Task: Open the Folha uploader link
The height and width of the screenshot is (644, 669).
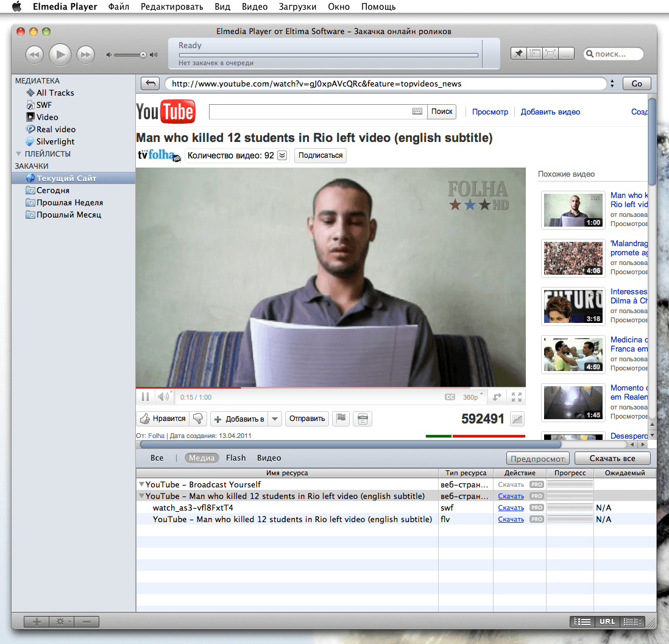Action: (x=156, y=436)
